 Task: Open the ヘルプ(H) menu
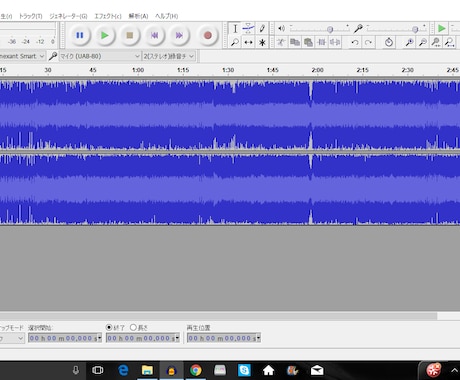pyautogui.click(x=166, y=16)
